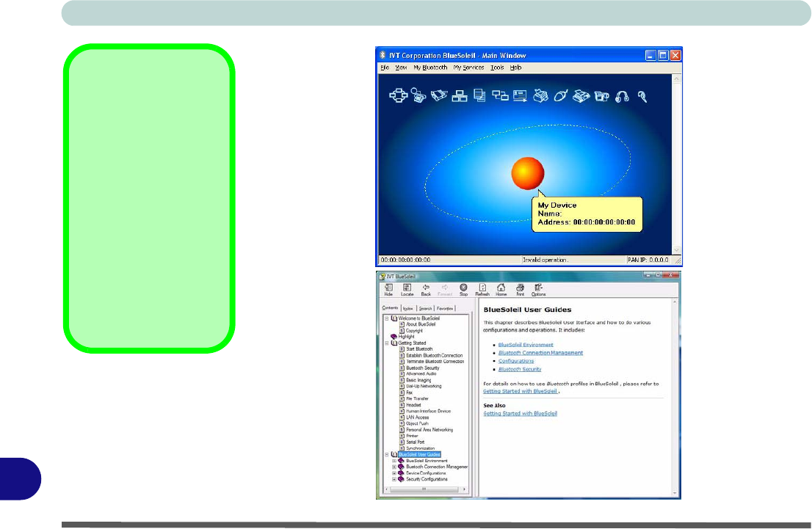Open the BlueSoleil Environment link
The height and width of the screenshot is (529, 812).
(526, 345)
